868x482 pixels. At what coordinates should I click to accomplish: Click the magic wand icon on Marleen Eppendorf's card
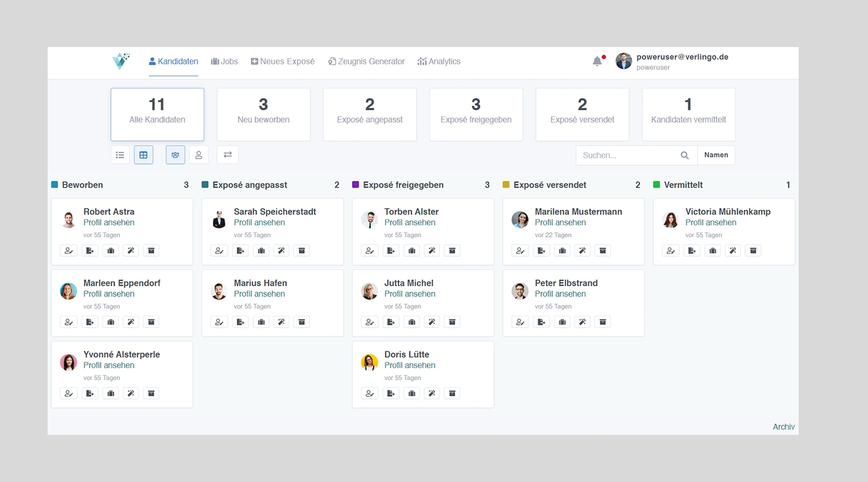pos(131,322)
